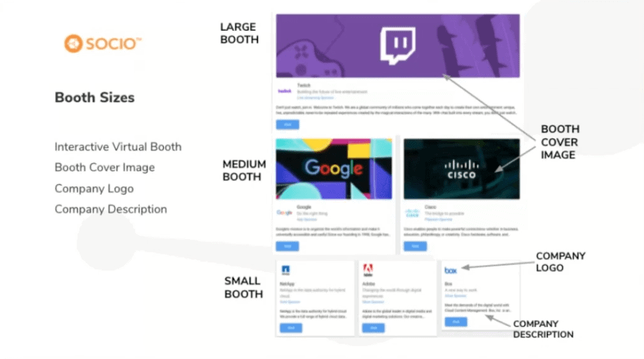Image resolution: width=644 pixels, height=359 pixels.
Task: Click the Visit button in Adobe booth
Action: click(373, 327)
